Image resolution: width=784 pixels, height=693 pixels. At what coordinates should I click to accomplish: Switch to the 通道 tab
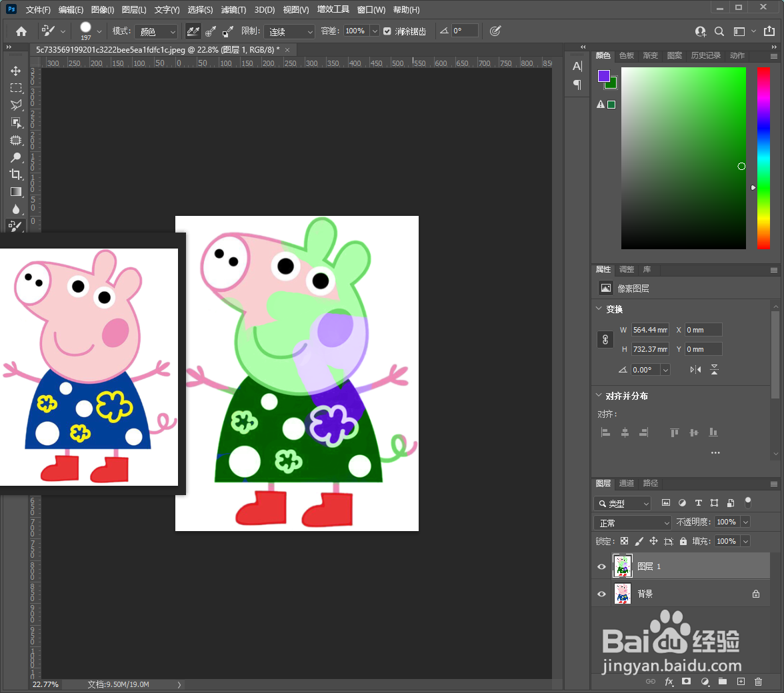[x=627, y=483]
